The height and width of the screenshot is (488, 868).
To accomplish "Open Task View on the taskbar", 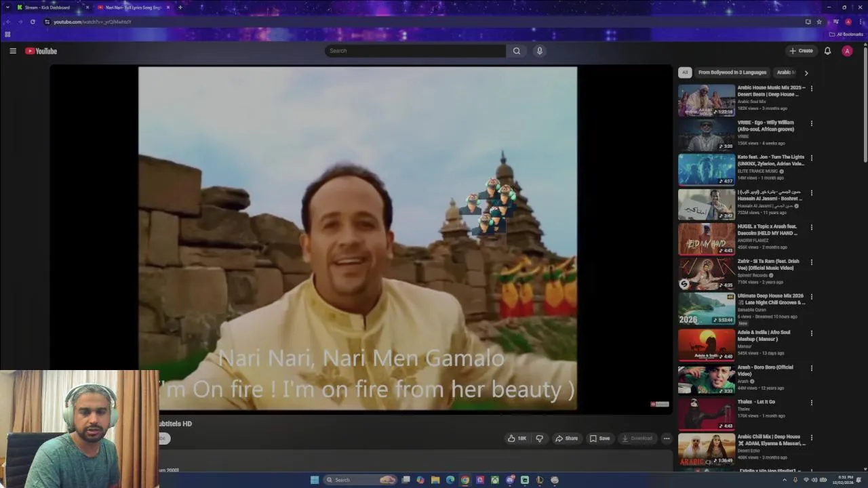I will [406, 480].
